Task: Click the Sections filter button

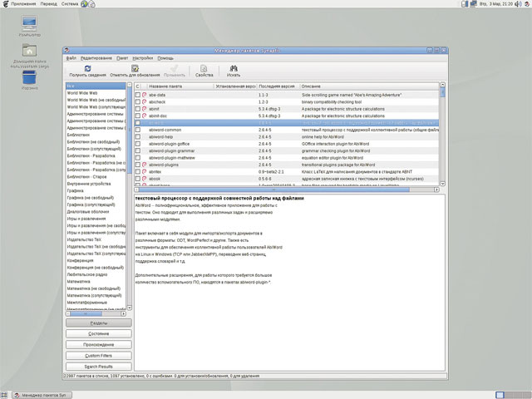Action: click(x=98, y=323)
